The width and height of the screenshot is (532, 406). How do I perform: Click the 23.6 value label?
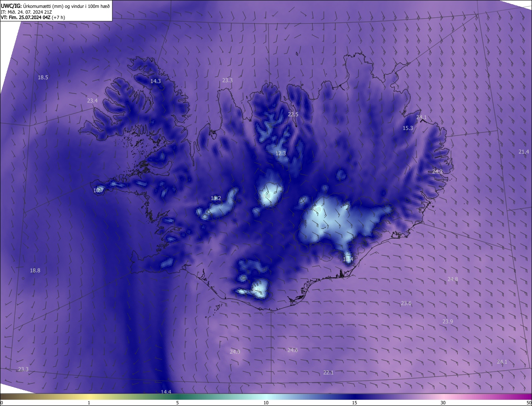406,303
